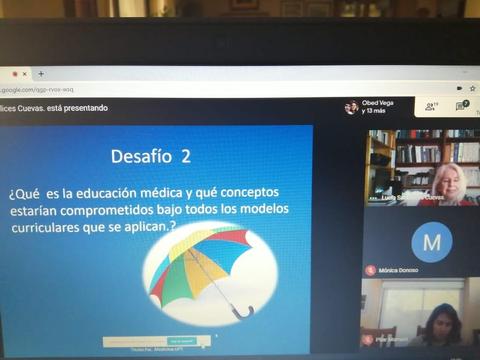Click 'Obed Vega y 13 más' label

pos(378,107)
